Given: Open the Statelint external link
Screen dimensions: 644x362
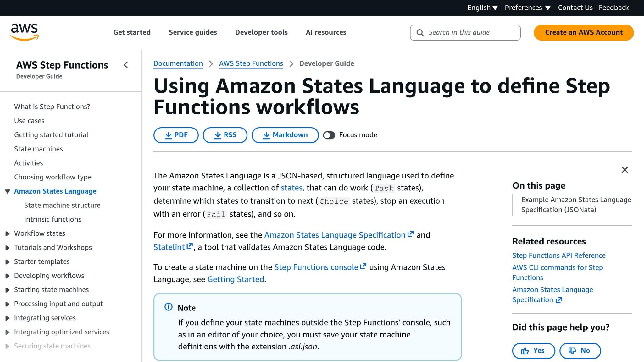Looking at the screenshot, I should pyautogui.click(x=173, y=247).
